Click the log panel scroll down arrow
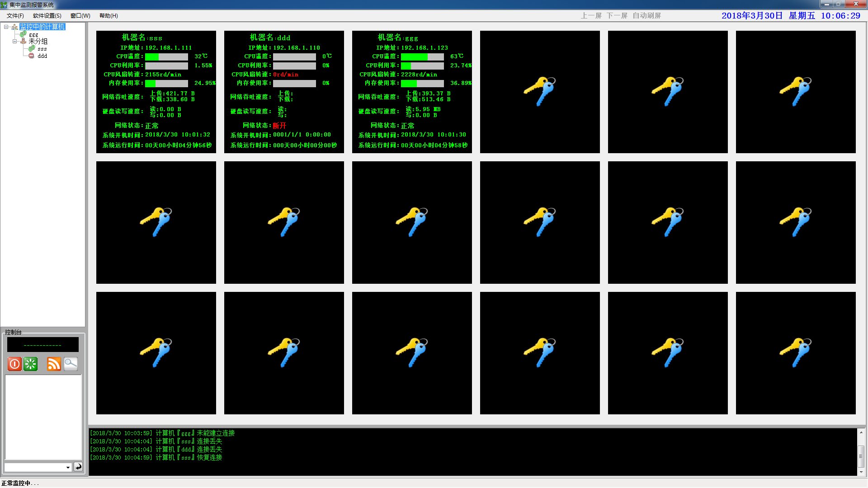 click(861, 472)
